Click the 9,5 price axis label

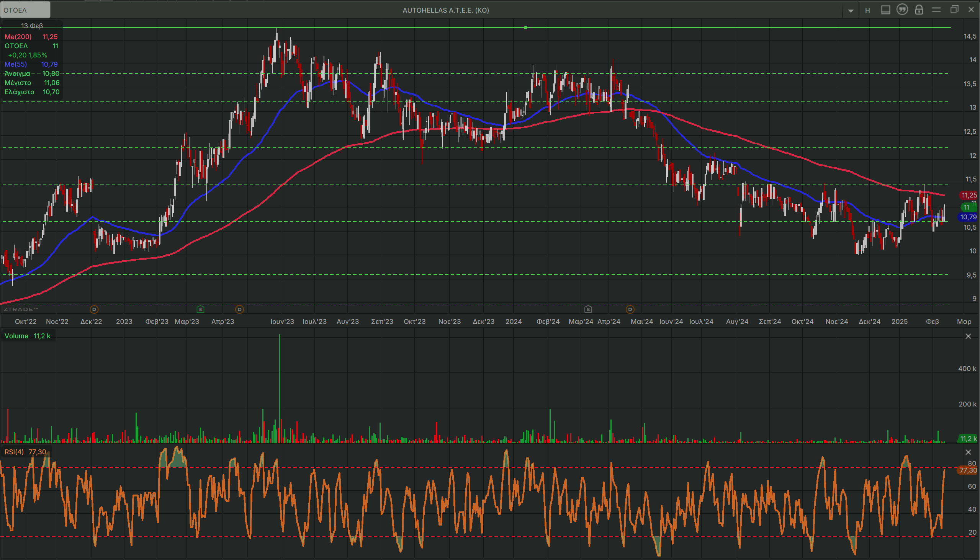[x=971, y=275]
